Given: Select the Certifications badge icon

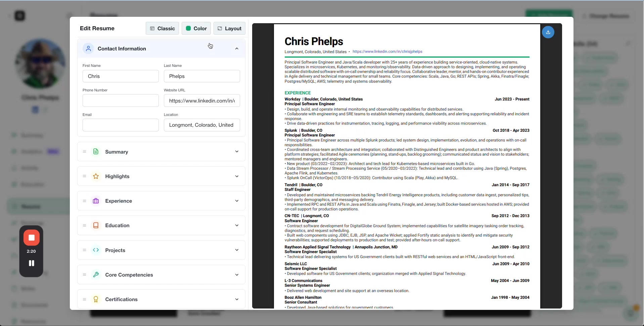Looking at the screenshot, I should [x=96, y=299].
